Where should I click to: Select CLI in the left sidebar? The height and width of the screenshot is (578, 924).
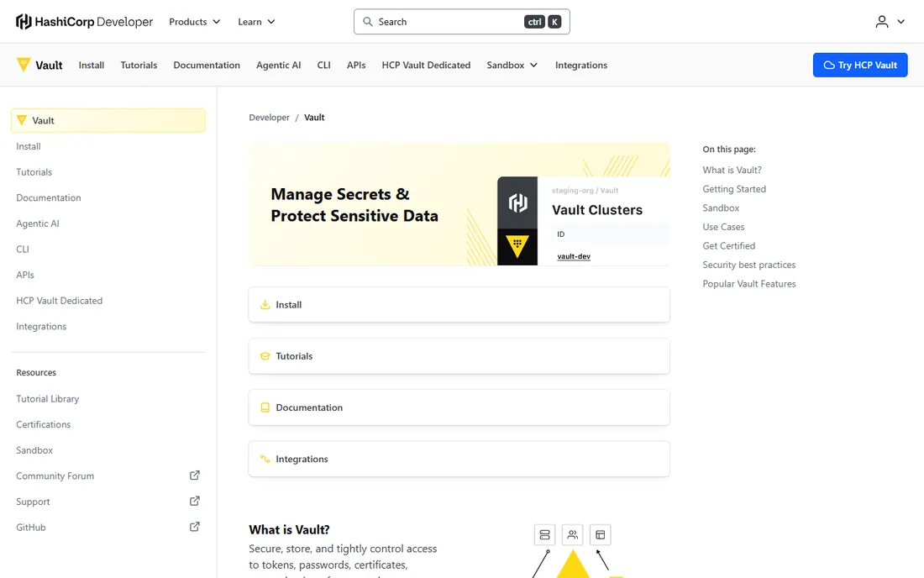pyautogui.click(x=23, y=250)
